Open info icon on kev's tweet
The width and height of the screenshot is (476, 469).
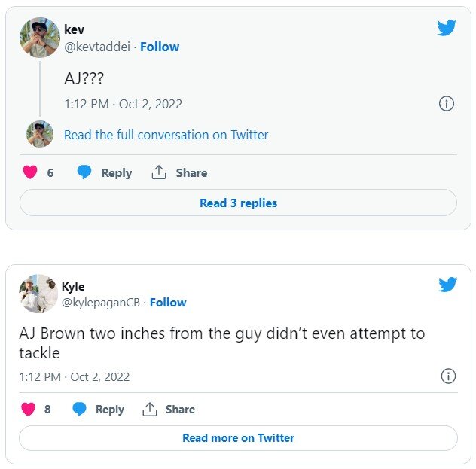click(x=447, y=104)
